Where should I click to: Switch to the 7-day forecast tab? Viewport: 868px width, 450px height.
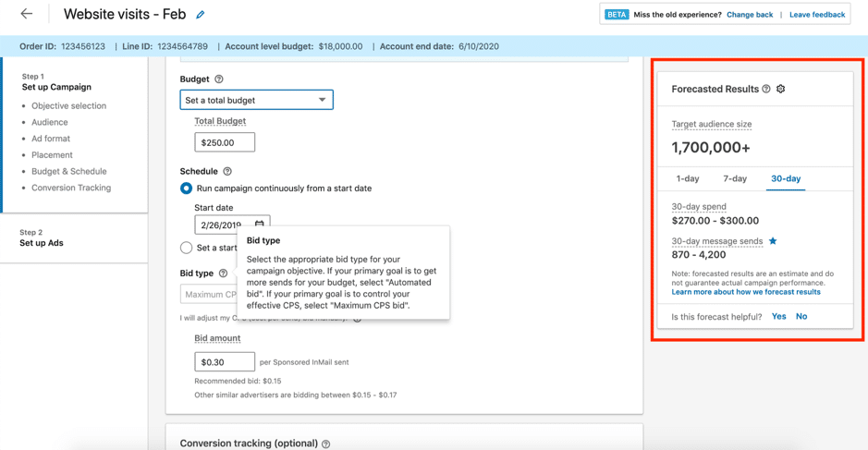click(735, 178)
